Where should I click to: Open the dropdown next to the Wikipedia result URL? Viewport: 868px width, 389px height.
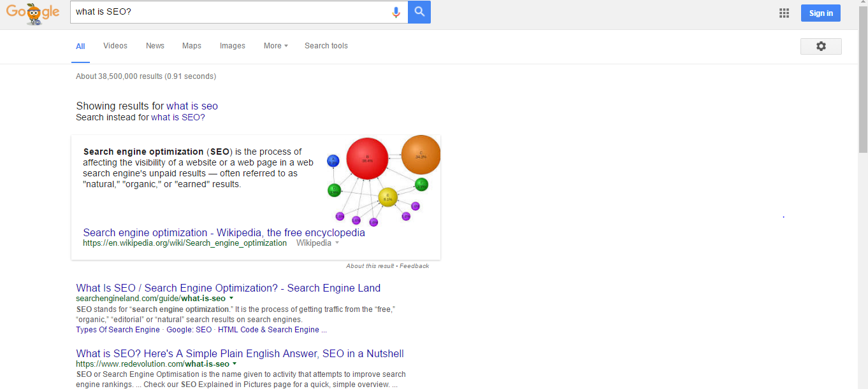[x=337, y=243]
